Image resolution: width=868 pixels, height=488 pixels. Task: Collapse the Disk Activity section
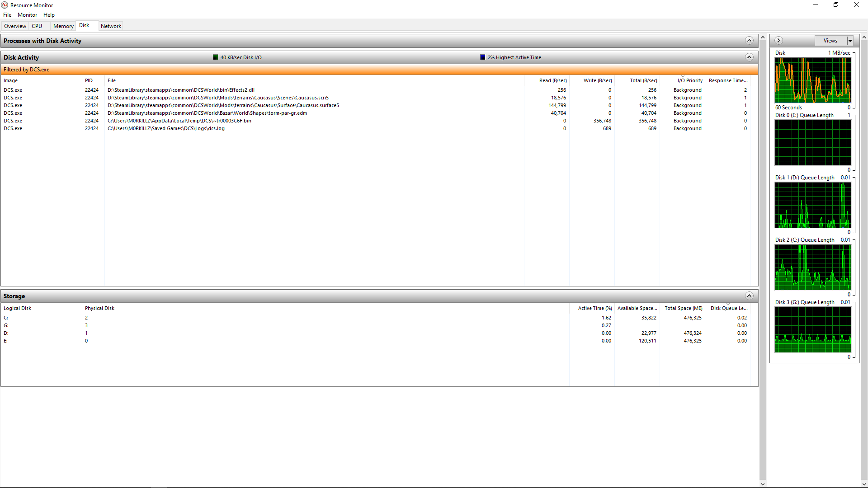point(749,57)
